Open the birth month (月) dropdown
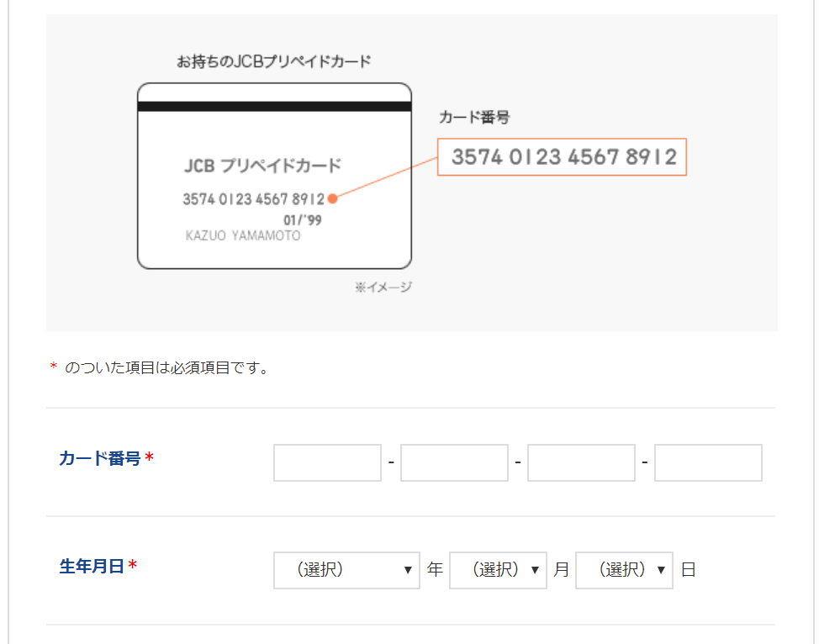The image size is (819, 644). pos(498,570)
